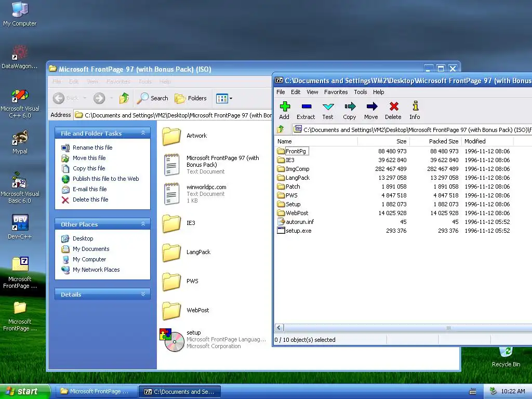Screen dimensions: 532x399
Task: Select the FrontPg folder in 7-Zip list
Action: coord(296,151)
